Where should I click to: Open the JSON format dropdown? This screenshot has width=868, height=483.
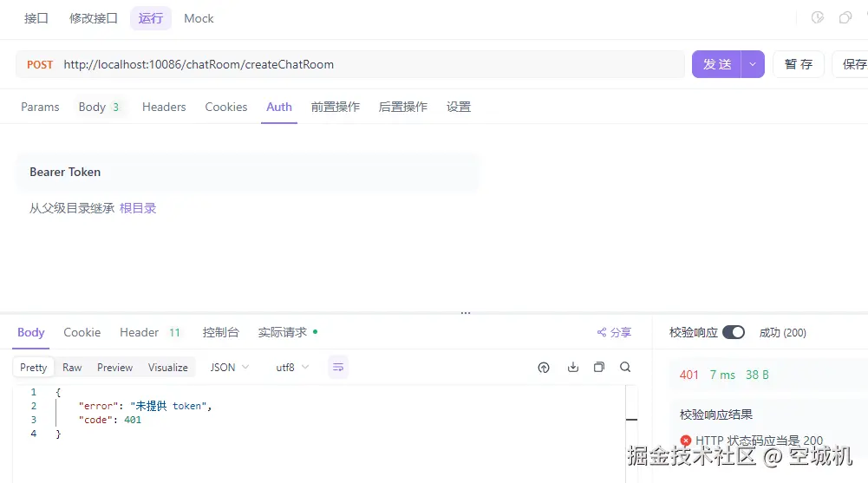pyautogui.click(x=230, y=368)
